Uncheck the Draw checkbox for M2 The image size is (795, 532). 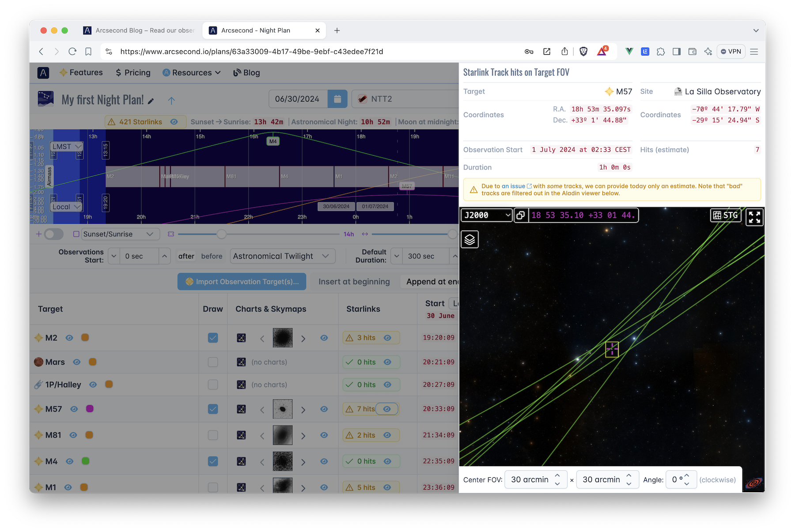[213, 338]
